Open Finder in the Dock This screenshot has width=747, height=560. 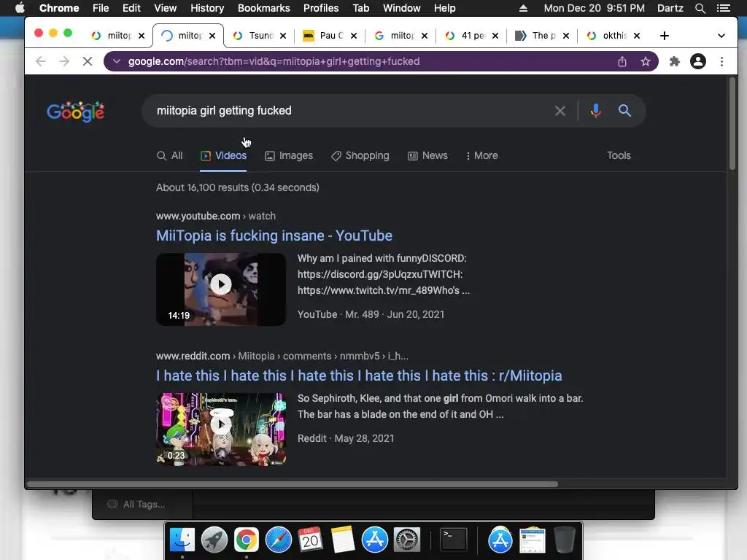click(182, 540)
